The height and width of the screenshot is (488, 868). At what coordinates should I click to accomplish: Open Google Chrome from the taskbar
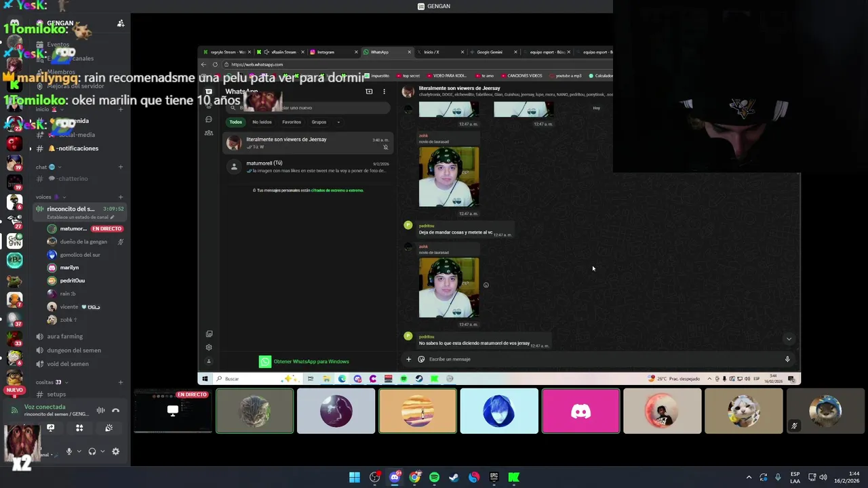click(414, 477)
